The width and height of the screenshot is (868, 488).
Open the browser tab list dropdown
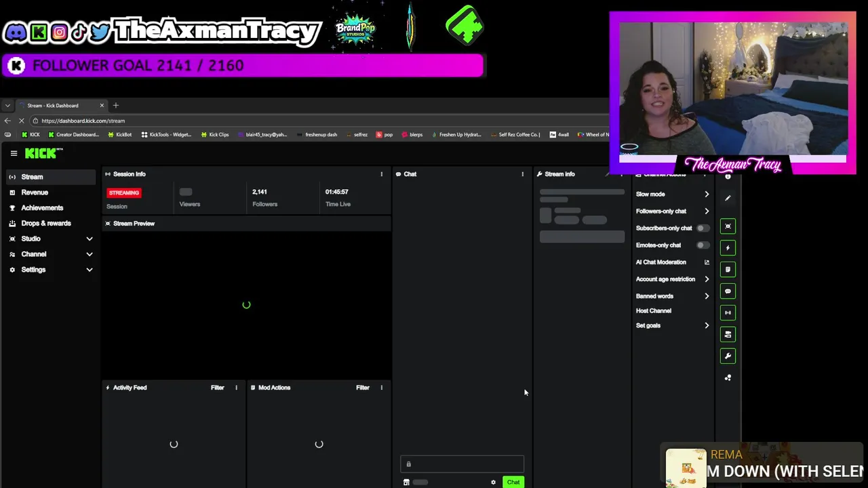pyautogui.click(x=7, y=106)
